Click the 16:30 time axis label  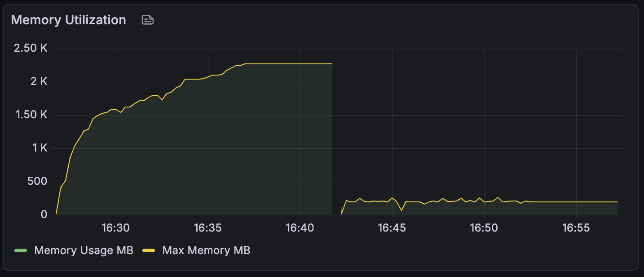click(x=116, y=228)
